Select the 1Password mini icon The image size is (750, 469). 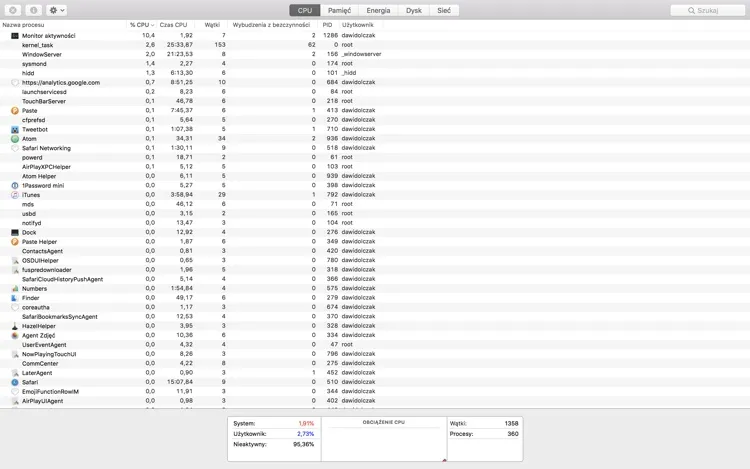coord(15,185)
